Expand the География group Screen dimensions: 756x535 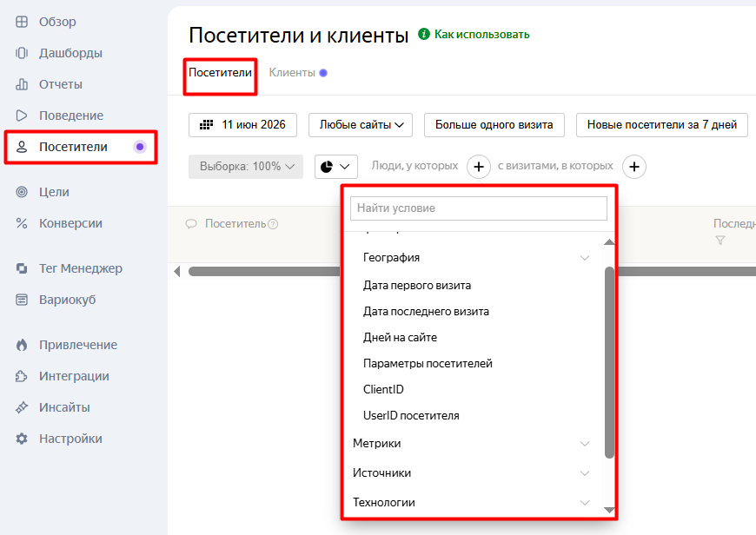coord(585,258)
